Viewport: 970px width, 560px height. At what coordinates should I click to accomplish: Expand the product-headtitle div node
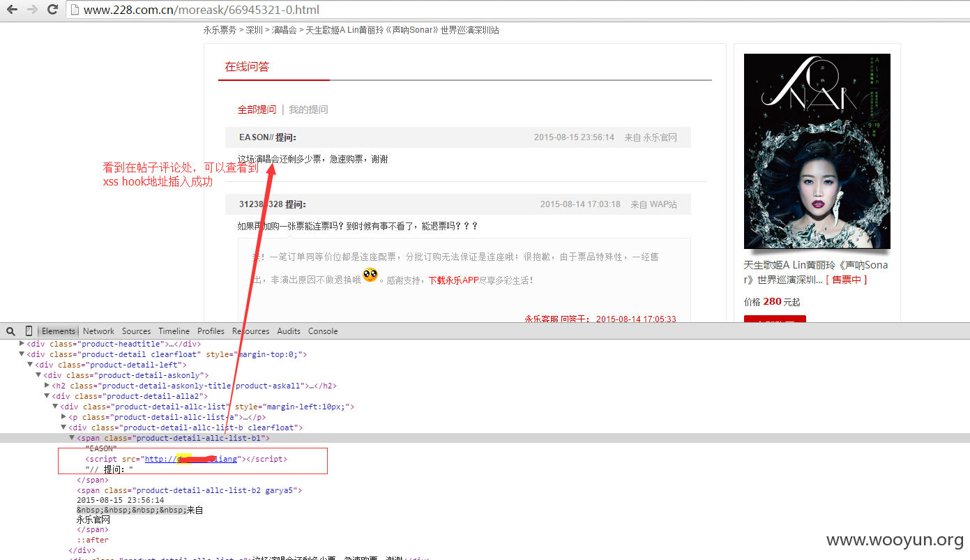tap(22, 344)
